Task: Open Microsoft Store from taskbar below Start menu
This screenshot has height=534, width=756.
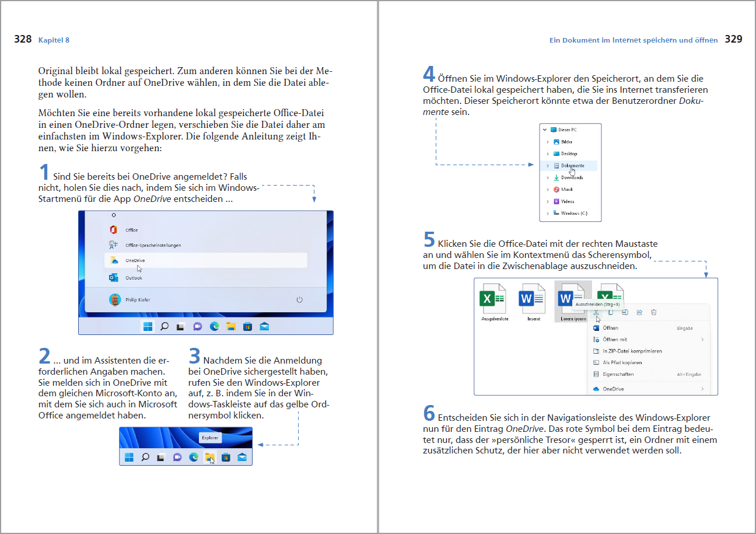Action: [x=247, y=327]
